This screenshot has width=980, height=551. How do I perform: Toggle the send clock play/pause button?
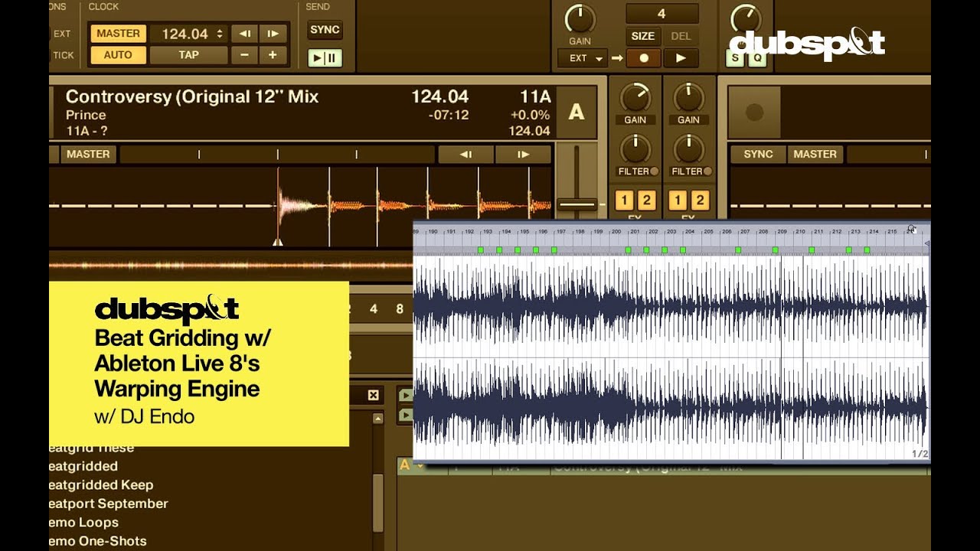(325, 58)
